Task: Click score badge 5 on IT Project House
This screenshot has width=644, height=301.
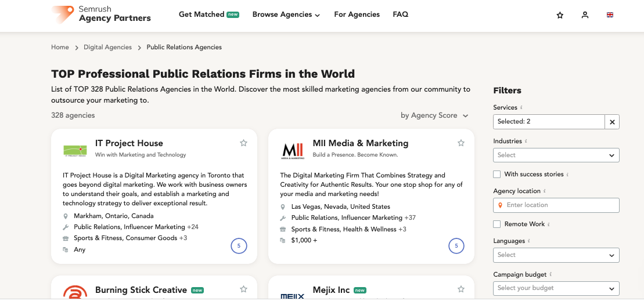Action: 239,246
